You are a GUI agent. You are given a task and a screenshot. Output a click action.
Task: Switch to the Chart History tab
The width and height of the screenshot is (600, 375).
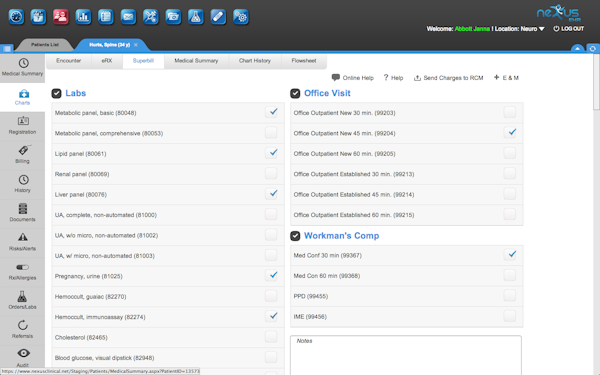point(255,61)
